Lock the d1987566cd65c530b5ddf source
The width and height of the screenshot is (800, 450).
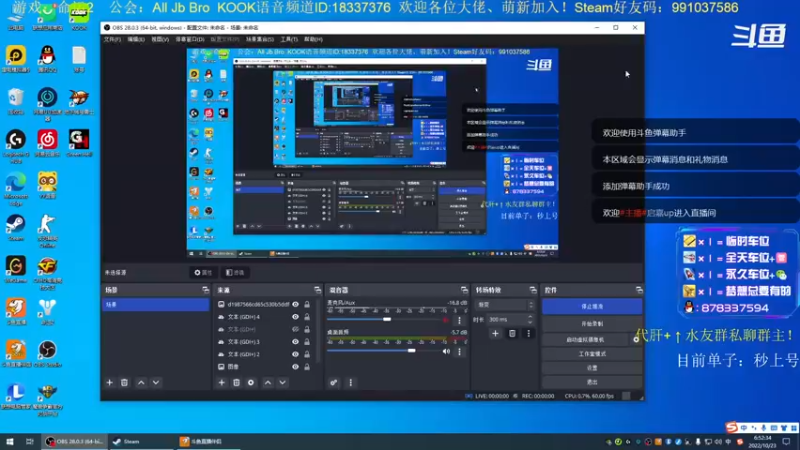click(307, 305)
